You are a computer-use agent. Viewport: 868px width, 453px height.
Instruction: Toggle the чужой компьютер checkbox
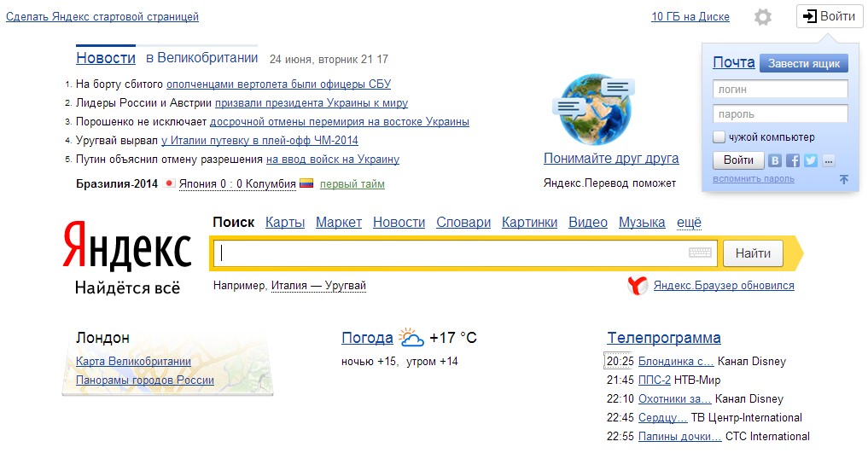coord(719,137)
